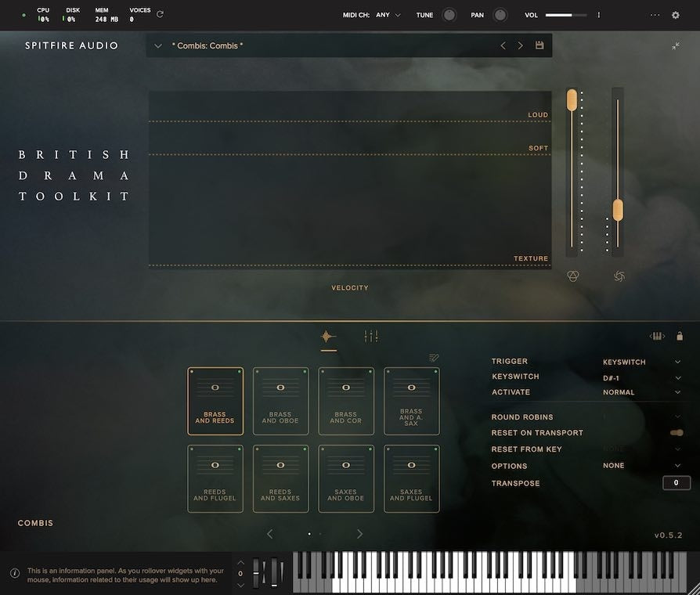Image resolution: width=700 pixels, height=595 pixels.
Task: Select the techniques waveform view icon
Action: pyautogui.click(x=329, y=337)
